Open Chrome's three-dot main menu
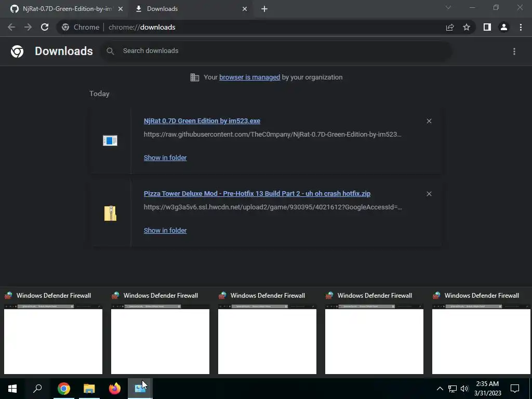The image size is (532, 399). (x=521, y=27)
